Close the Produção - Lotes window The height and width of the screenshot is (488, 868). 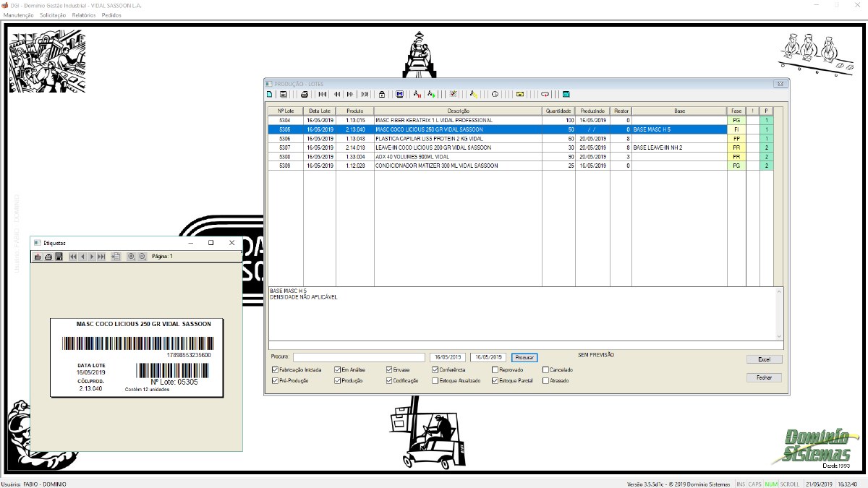(x=779, y=84)
